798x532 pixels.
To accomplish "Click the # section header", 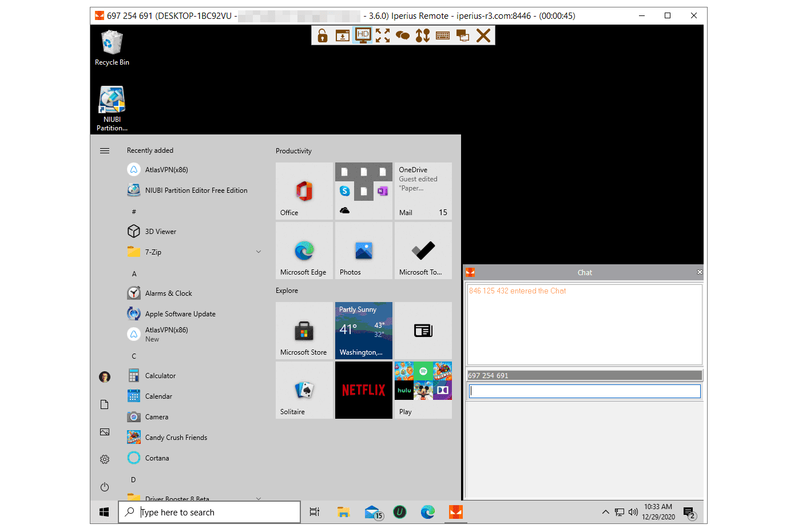I will pyautogui.click(x=134, y=212).
